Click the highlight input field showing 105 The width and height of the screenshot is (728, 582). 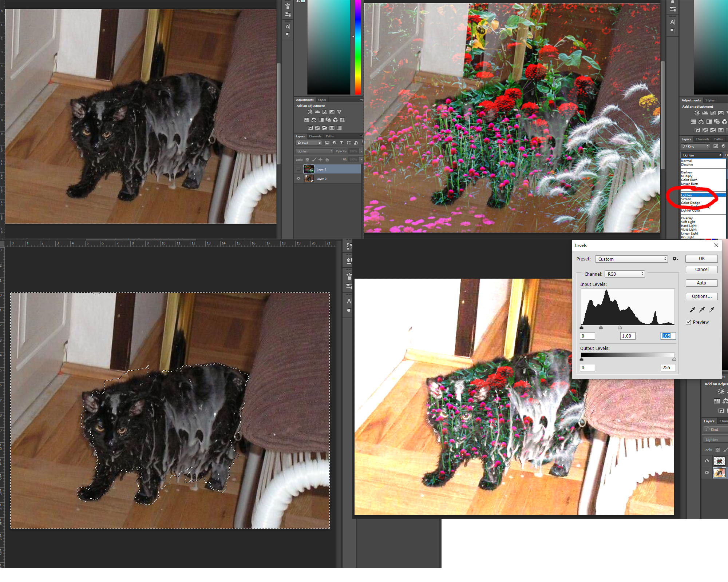pyautogui.click(x=668, y=336)
